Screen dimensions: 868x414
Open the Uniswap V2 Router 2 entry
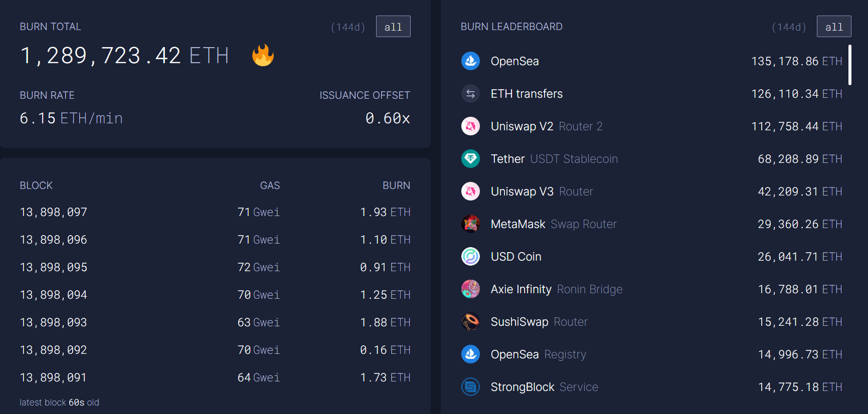tap(547, 126)
